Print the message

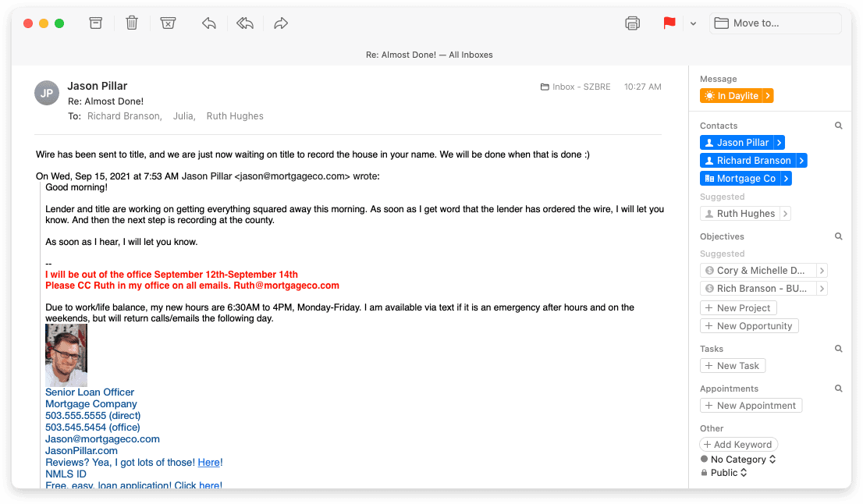pos(632,23)
